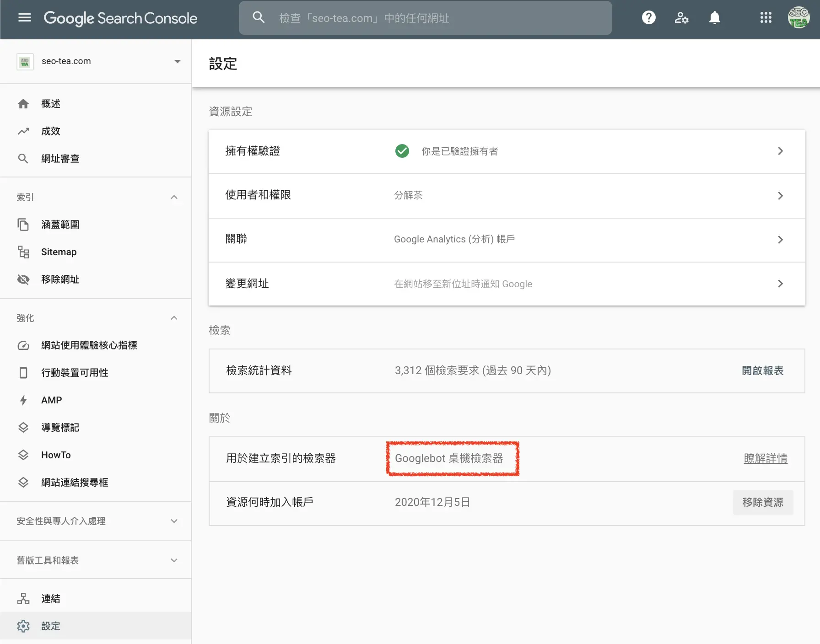Open 變更網址 row chevron
The width and height of the screenshot is (820, 644).
tap(781, 284)
